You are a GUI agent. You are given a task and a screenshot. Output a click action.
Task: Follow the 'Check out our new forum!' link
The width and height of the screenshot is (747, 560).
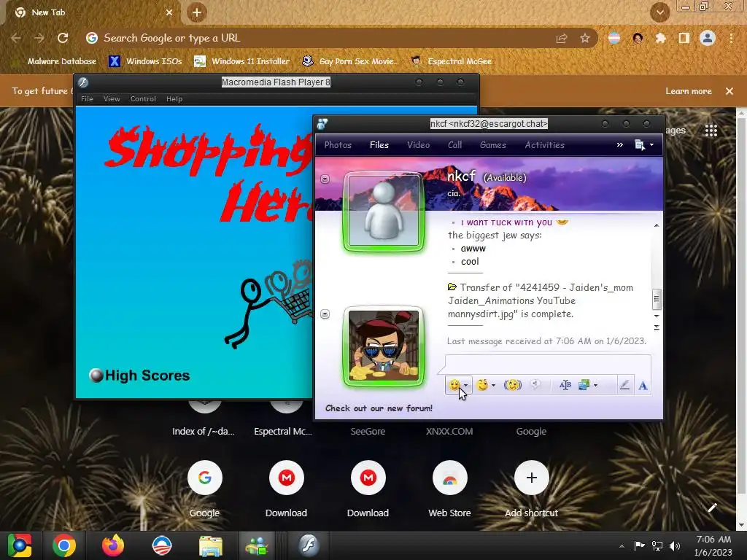tap(379, 408)
